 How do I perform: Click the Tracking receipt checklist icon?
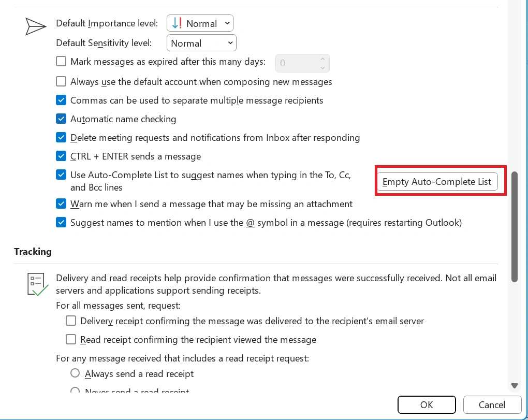37,284
